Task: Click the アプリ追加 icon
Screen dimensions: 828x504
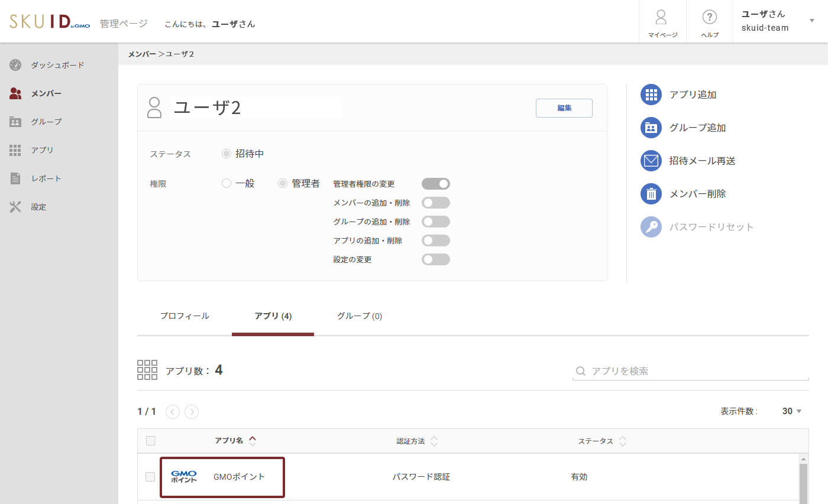Action: point(651,94)
